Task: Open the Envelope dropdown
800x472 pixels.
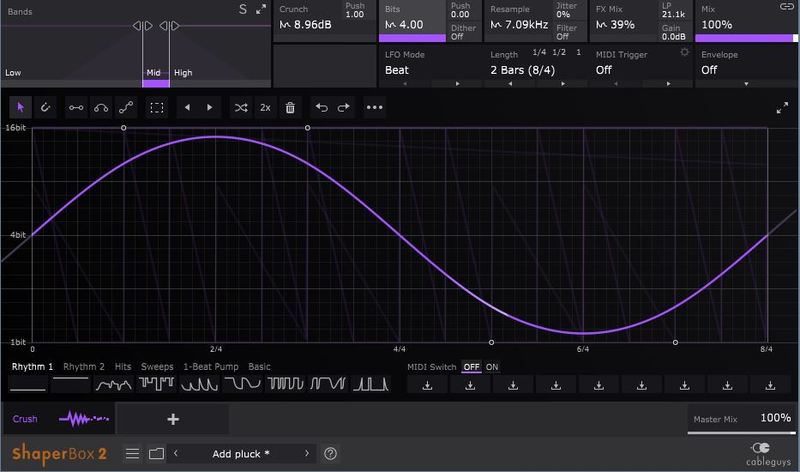Action: pos(745,71)
